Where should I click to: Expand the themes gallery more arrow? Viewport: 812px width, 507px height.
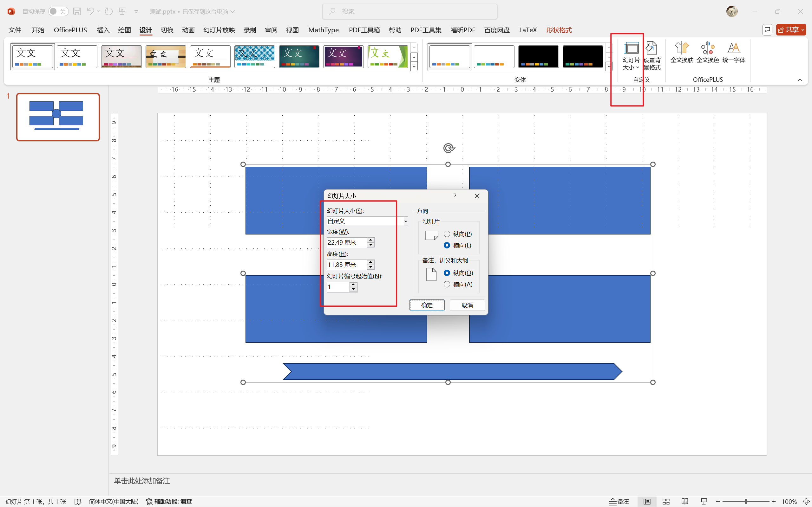[x=414, y=67]
